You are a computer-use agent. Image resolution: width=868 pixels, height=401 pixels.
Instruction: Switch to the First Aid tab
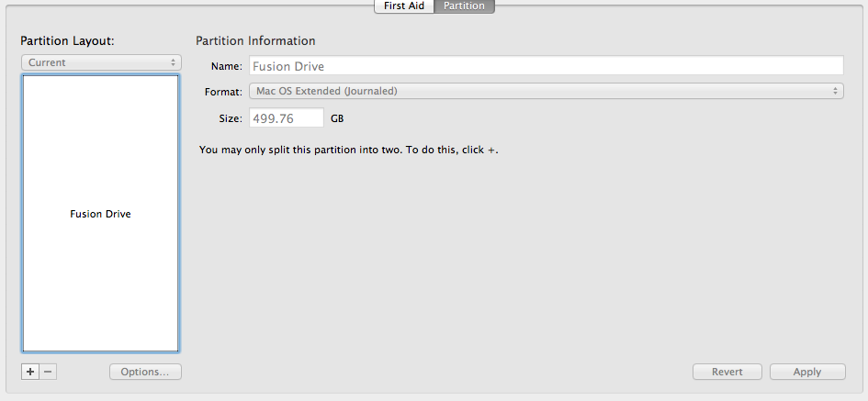click(x=403, y=6)
